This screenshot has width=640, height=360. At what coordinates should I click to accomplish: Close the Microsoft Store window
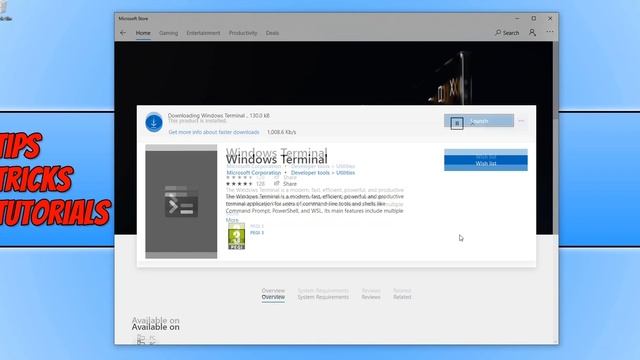coord(550,18)
